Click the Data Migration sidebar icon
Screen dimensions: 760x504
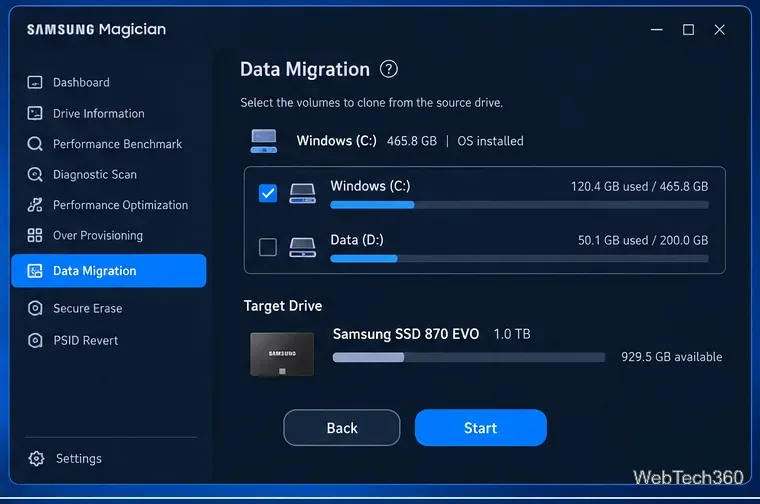tap(35, 271)
